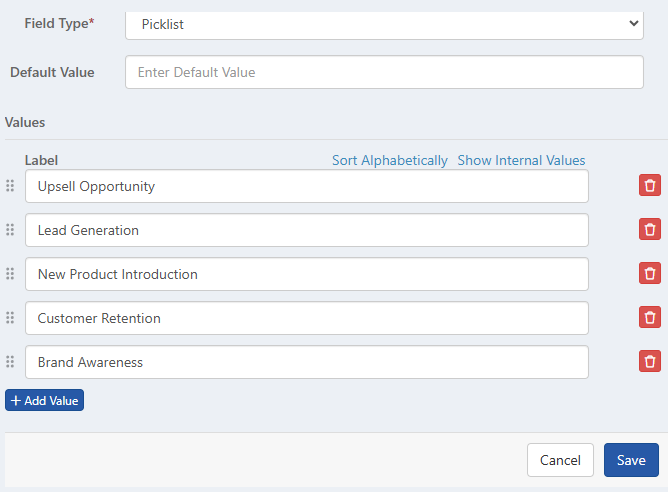This screenshot has width=668, height=492.
Task: Save the field configuration
Action: 631,460
